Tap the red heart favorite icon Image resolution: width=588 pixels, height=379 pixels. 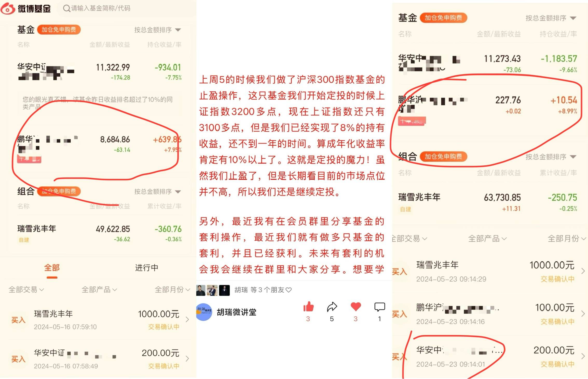click(x=355, y=307)
